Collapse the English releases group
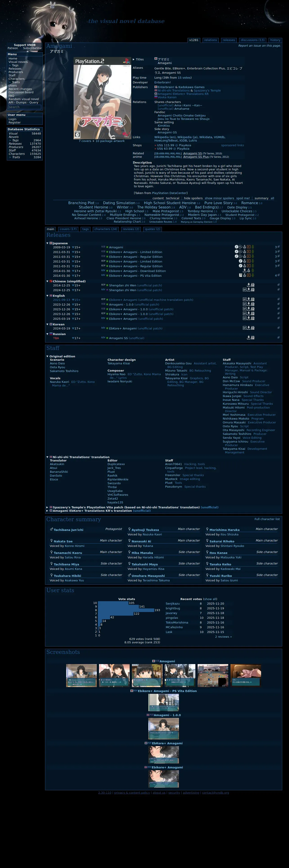The image size is (289, 868). 47,295
